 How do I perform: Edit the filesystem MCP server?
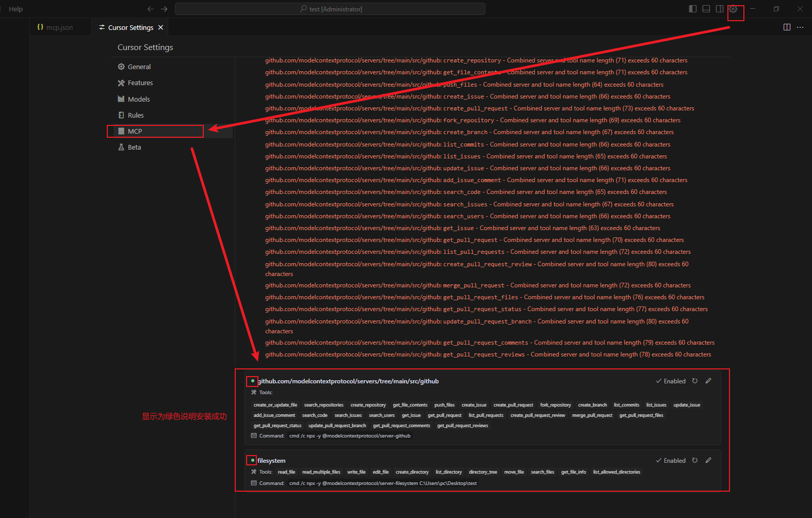(708, 460)
